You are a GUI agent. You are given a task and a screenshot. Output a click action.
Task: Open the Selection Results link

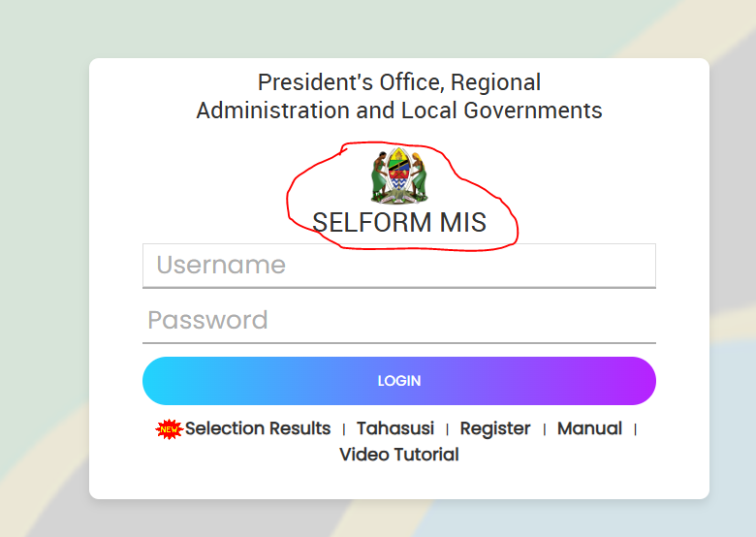[x=258, y=428]
